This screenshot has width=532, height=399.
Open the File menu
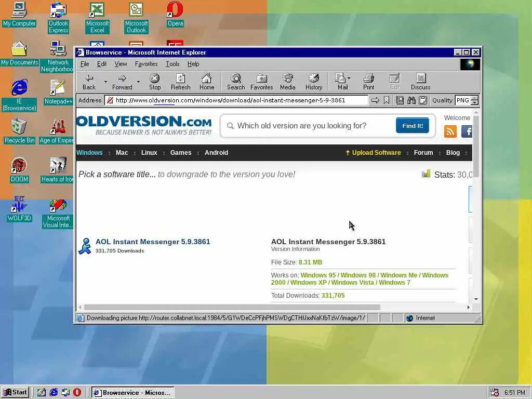(x=85, y=64)
